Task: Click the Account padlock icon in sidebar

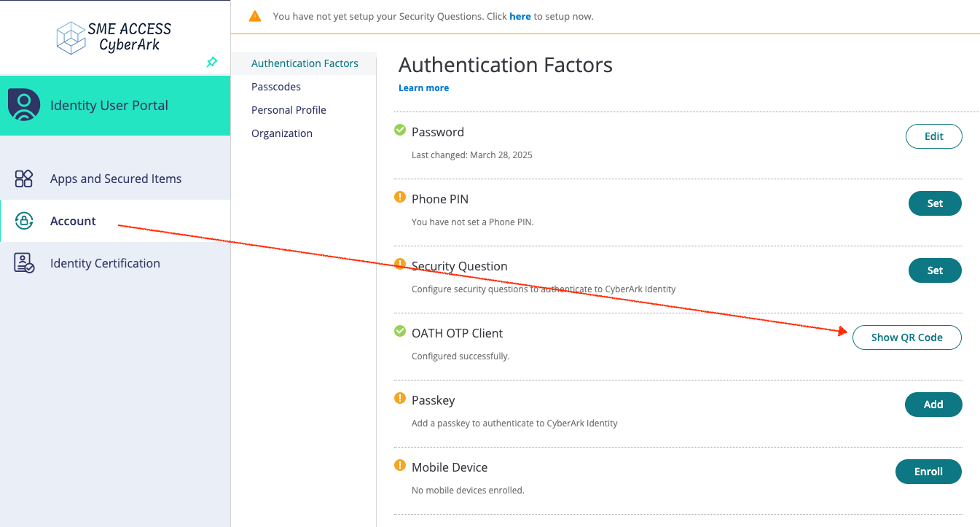Action: pyautogui.click(x=24, y=220)
